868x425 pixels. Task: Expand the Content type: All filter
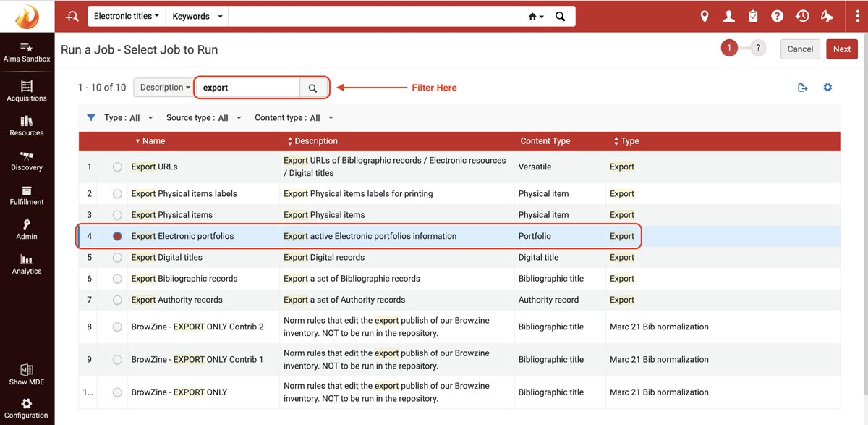[x=294, y=118]
